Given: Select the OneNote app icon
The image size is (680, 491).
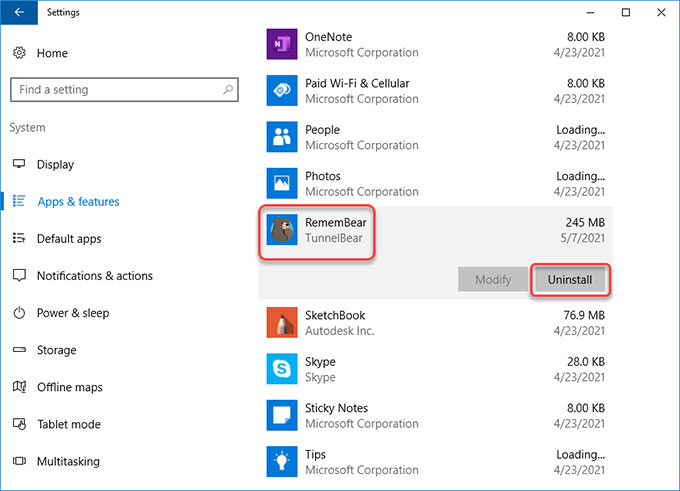Looking at the screenshot, I should point(282,44).
